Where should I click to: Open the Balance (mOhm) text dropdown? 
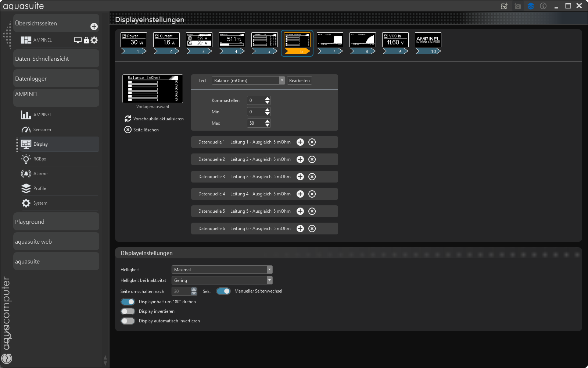[248, 81]
